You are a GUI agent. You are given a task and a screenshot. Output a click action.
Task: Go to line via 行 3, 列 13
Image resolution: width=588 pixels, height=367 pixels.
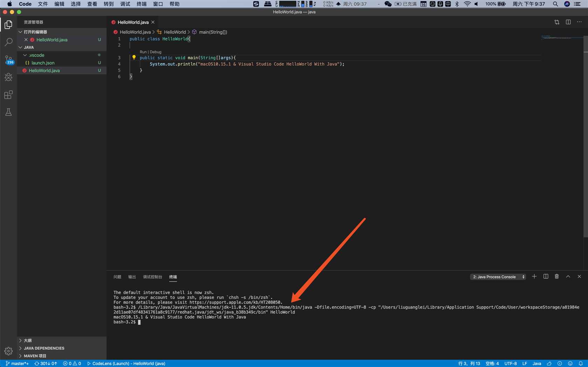pyautogui.click(x=469, y=364)
